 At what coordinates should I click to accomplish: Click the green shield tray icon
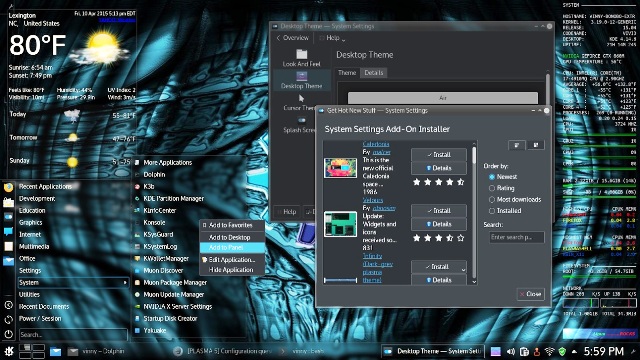pos(562,351)
